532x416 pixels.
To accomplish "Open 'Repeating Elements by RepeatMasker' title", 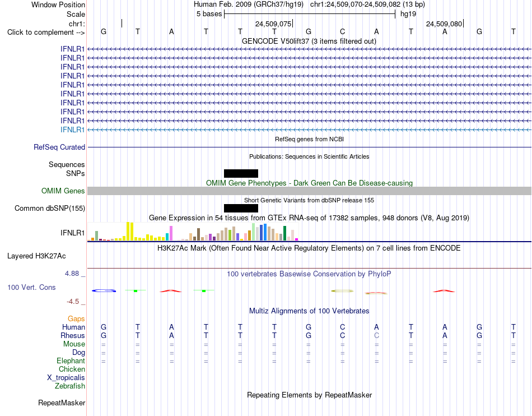I will pyautogui.click(x=309, y=395).
